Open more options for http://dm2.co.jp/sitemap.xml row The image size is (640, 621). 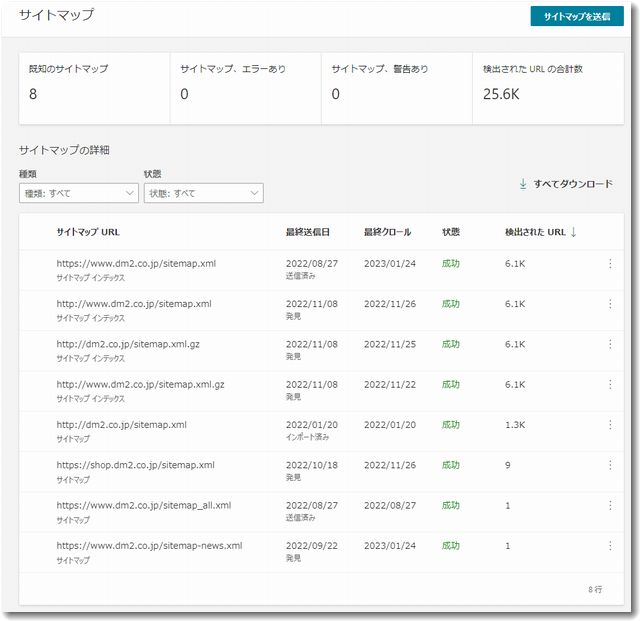(x=609, y=425)
